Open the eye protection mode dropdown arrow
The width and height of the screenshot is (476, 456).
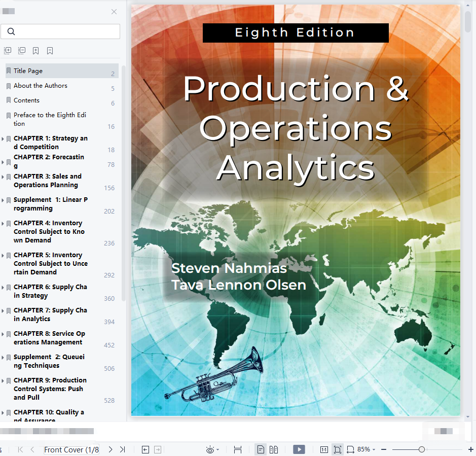click(217, 449)
